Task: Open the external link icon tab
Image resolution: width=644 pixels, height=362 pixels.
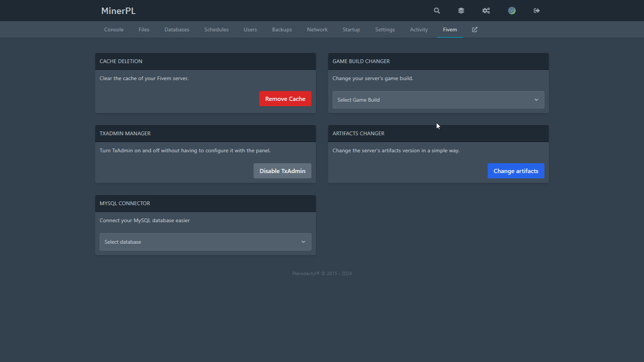Action: point(475,29)
